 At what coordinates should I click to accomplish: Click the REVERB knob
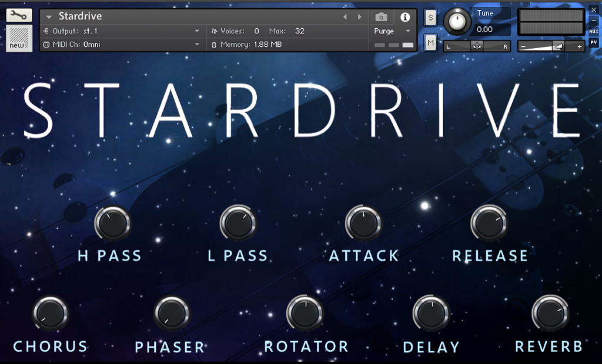click(x=550, y=314)
